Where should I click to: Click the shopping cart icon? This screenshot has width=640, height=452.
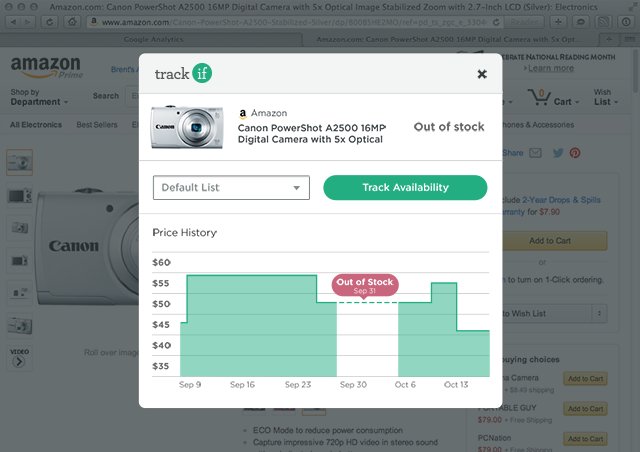[x=539, y=97]
